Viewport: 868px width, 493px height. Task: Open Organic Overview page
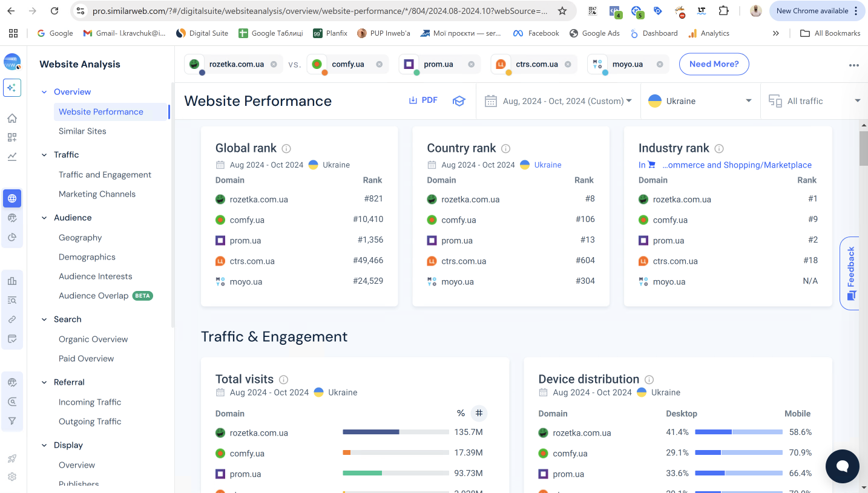pyautogui.click(x=93, y=339)
